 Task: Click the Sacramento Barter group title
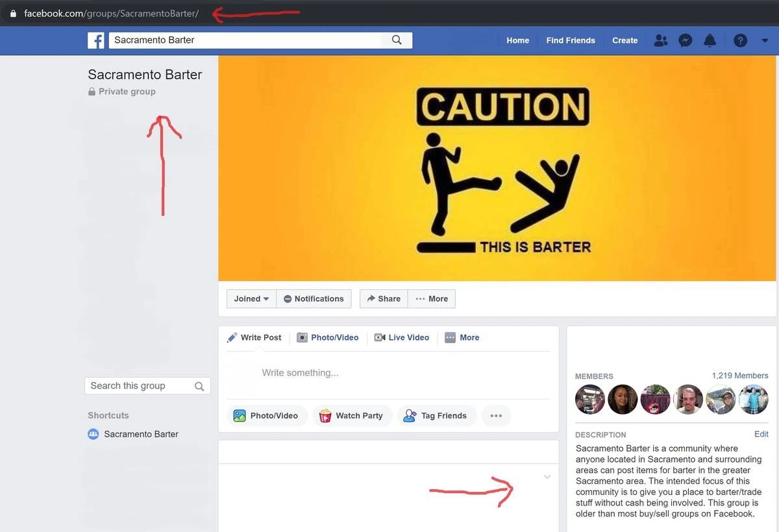pos(145,75)
